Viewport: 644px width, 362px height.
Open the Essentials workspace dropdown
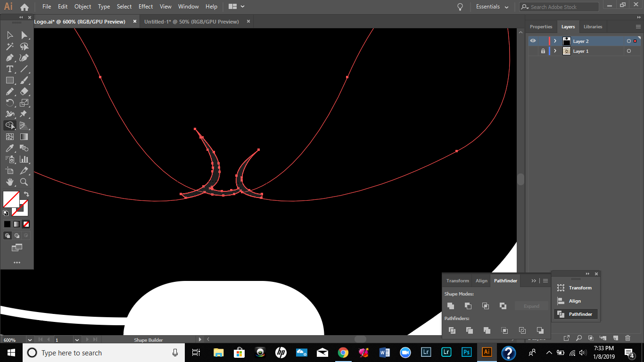[492, 7]
